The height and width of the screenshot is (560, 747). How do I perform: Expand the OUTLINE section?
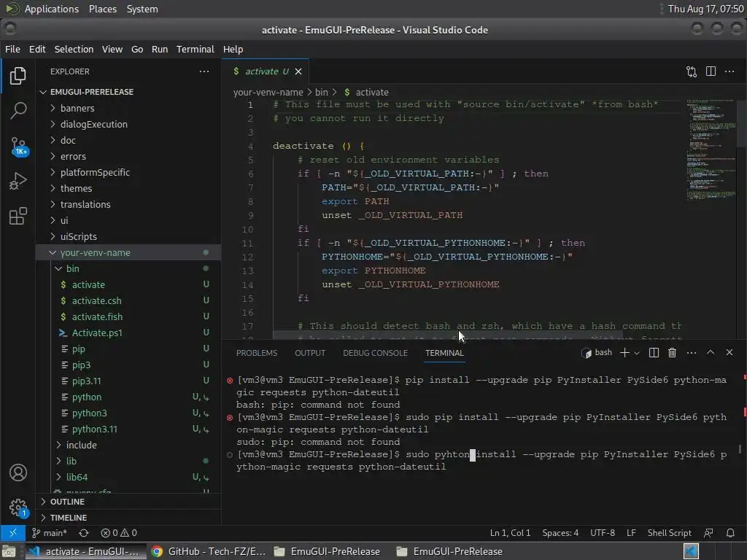pyautogui.click(x=128, y=502)
